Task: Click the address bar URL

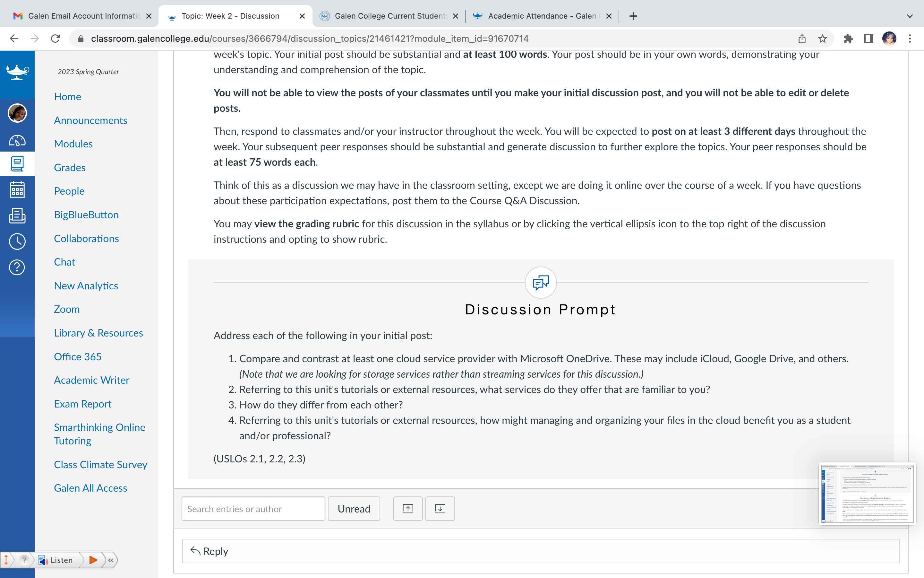Action: point(310,39)
